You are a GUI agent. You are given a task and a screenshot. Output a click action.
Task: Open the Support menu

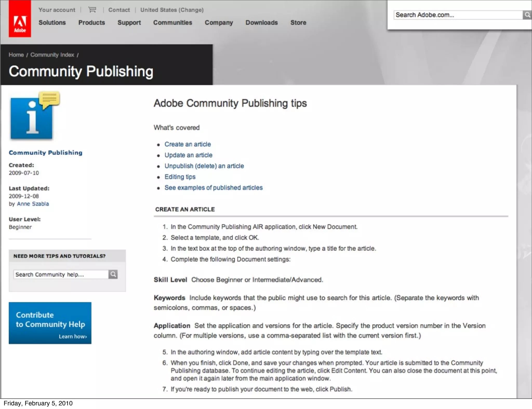click(x=129, y=23)
